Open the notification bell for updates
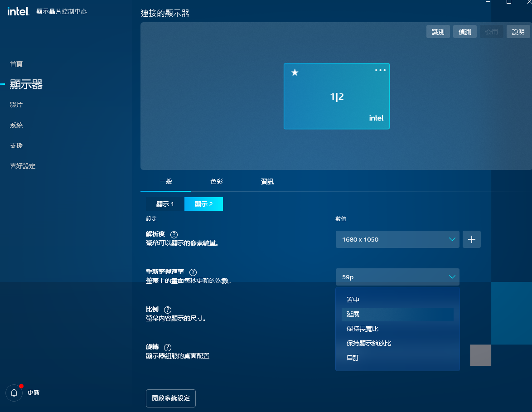This screenshot has height=412, width=532. (x=14, y=393)
